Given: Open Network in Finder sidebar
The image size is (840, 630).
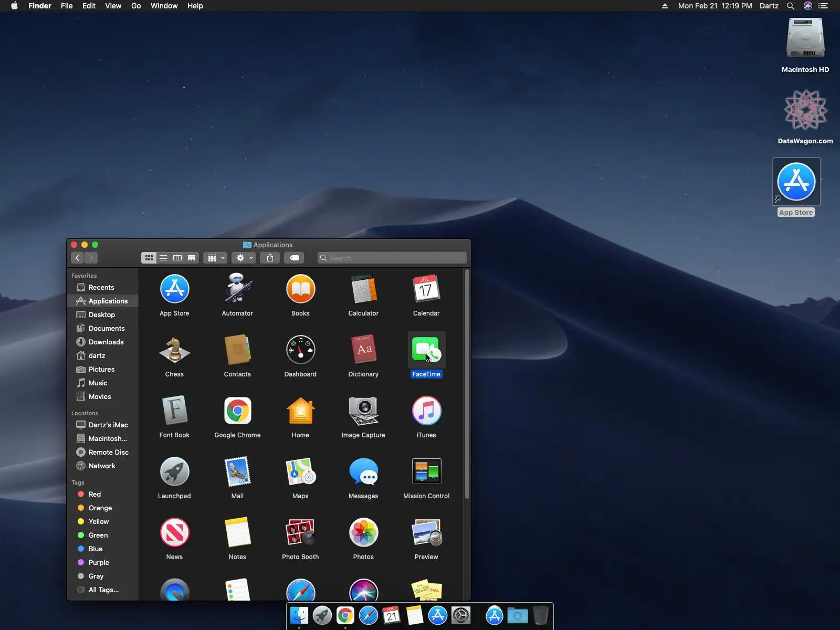Looking at the screenshot, I should [102, 466].
